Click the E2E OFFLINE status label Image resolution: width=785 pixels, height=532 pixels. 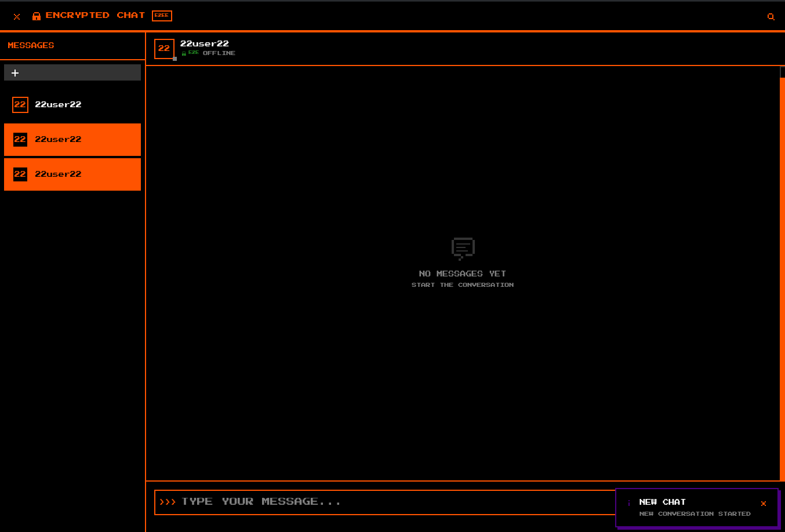209,53
